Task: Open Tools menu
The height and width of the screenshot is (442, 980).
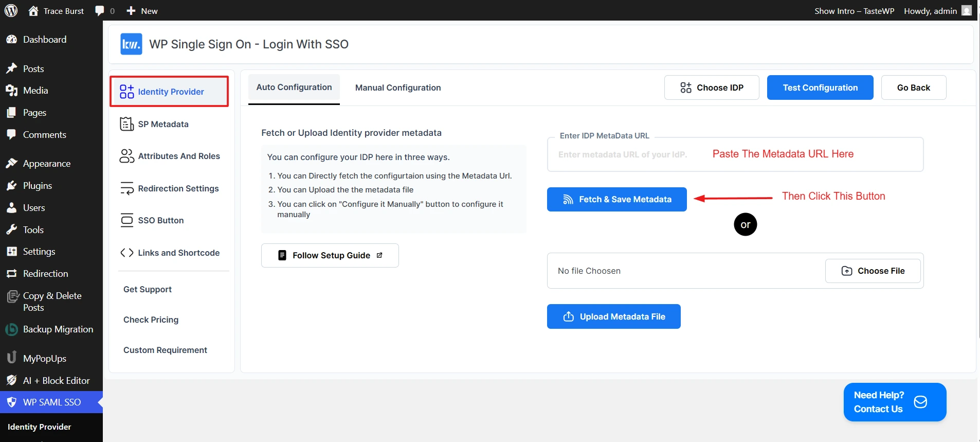Action: coord(51,230)
